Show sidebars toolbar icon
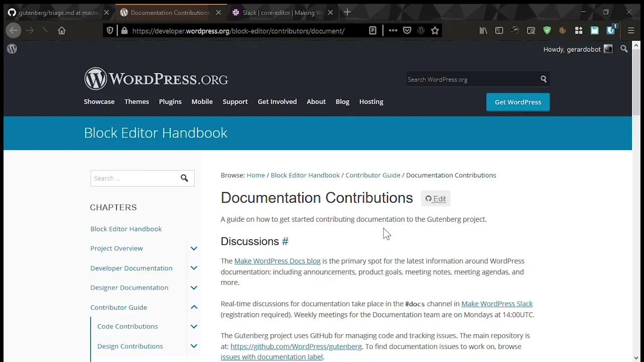Screen dimensions: 644x362 [x=499, y=31]
